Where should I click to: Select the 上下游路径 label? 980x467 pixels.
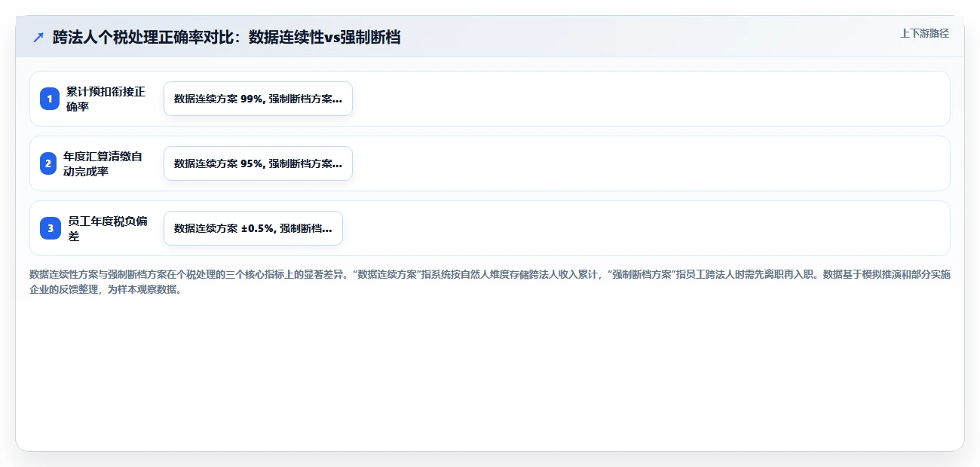coord(924,34)
